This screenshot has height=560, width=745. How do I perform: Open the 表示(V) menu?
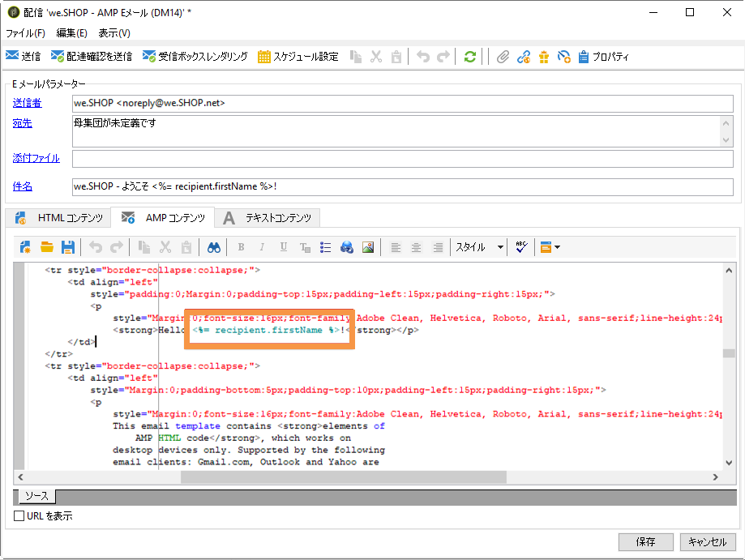[x=114, y=32]
